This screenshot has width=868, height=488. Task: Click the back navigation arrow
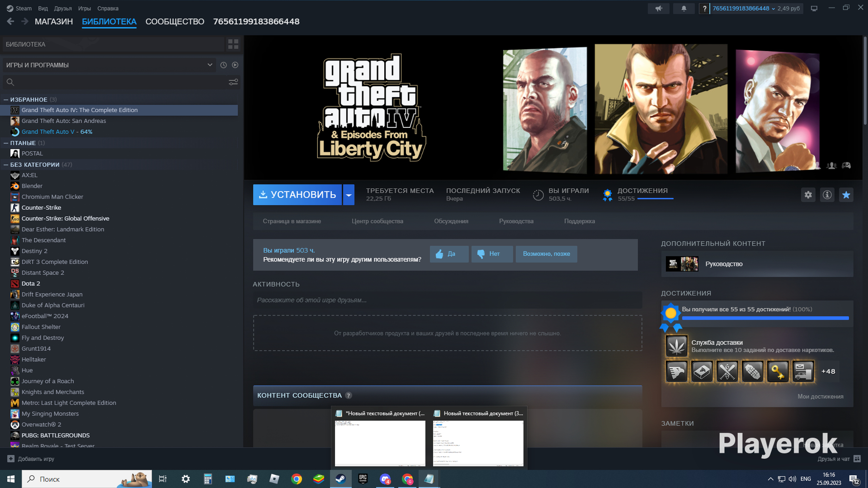(x=10, y=21)
